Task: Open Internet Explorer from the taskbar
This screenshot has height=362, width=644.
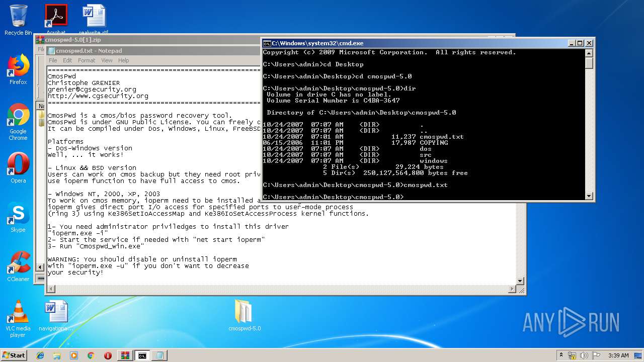Action: click(40, 355)
